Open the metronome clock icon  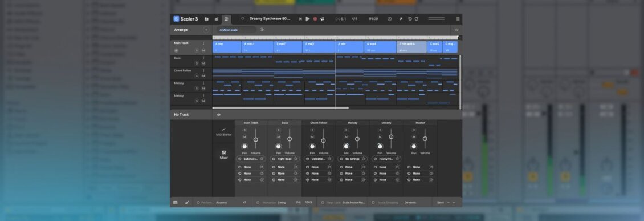390,19
